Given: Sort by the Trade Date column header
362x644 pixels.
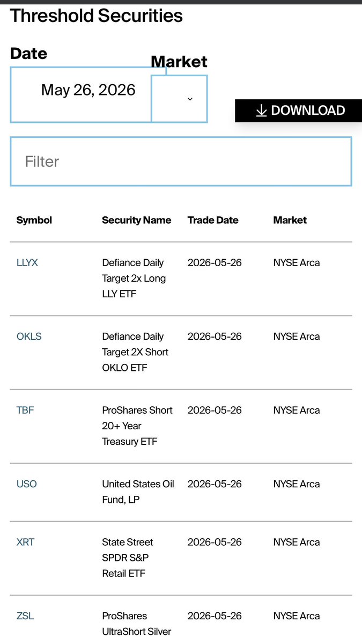Looking at the screenshot, I should [213, 220].
